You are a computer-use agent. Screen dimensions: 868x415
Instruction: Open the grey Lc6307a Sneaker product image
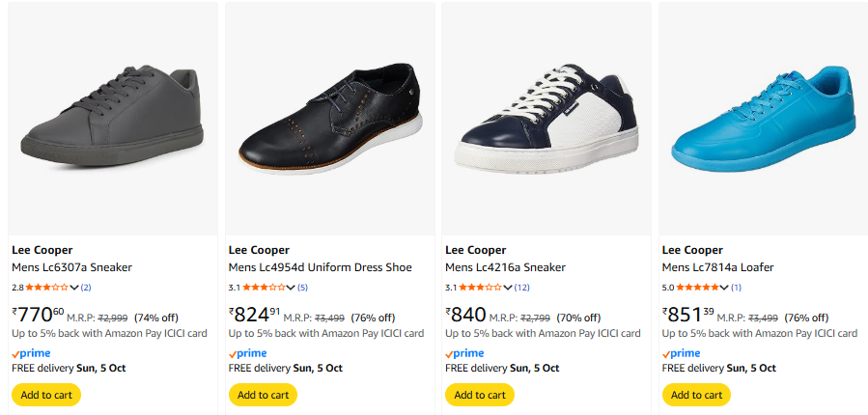[x=112, y=115]
